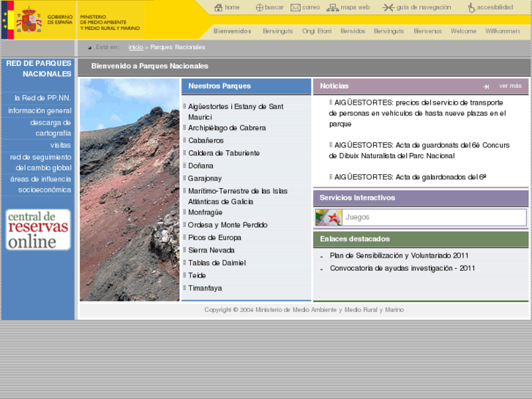
Task: Open news about precios del servicio de transporte
Action: [x=418, y=113]
